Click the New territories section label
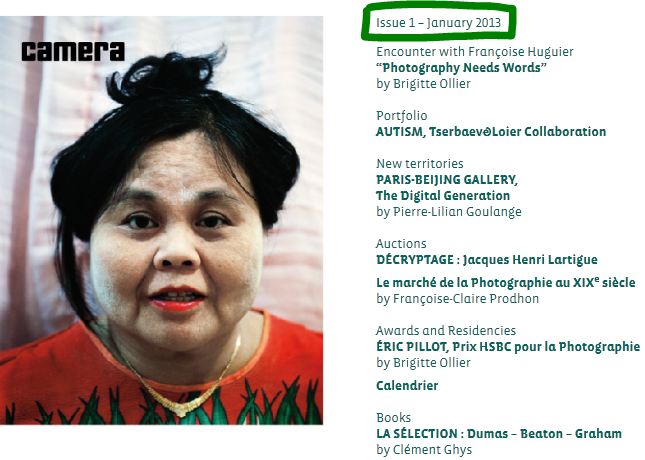 point(420,164)
